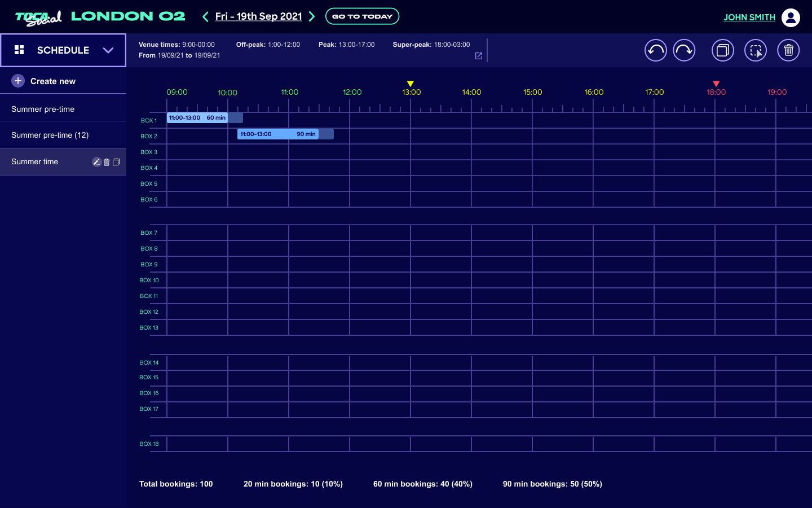Click the undo arrow button

pyautogui.click(x=655, y=50)
